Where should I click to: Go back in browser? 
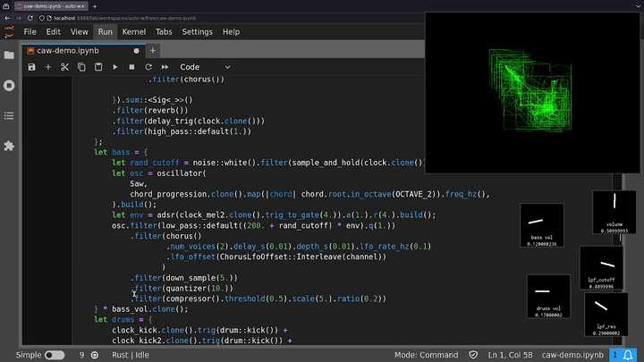tap(7, 18)
